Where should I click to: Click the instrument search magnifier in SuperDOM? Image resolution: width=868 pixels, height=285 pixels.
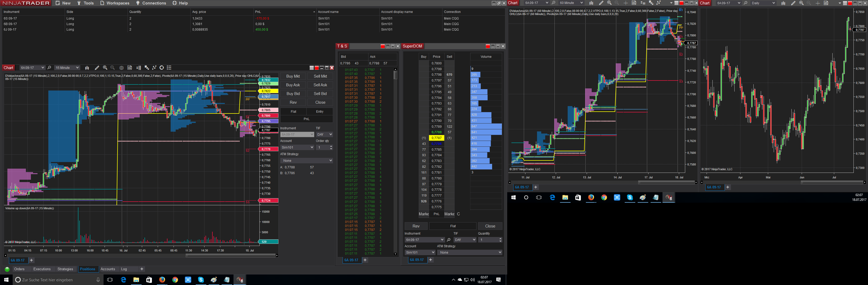[x=449, y=240]
